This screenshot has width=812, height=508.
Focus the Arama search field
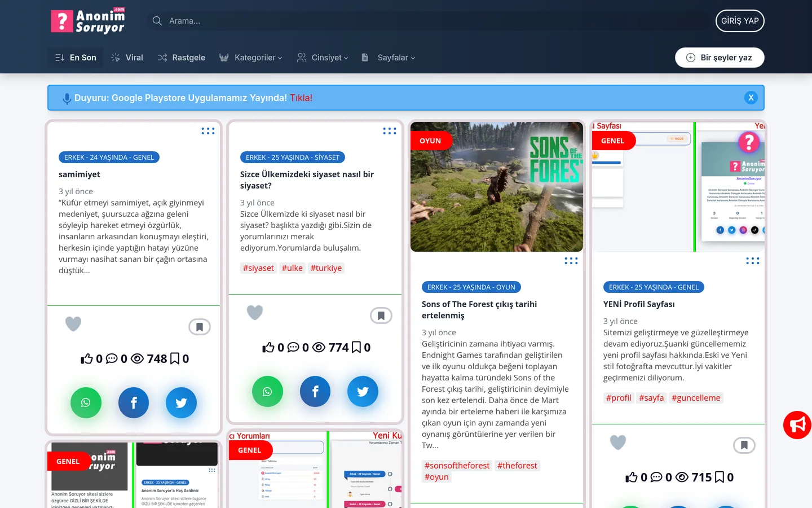(429, 21)
